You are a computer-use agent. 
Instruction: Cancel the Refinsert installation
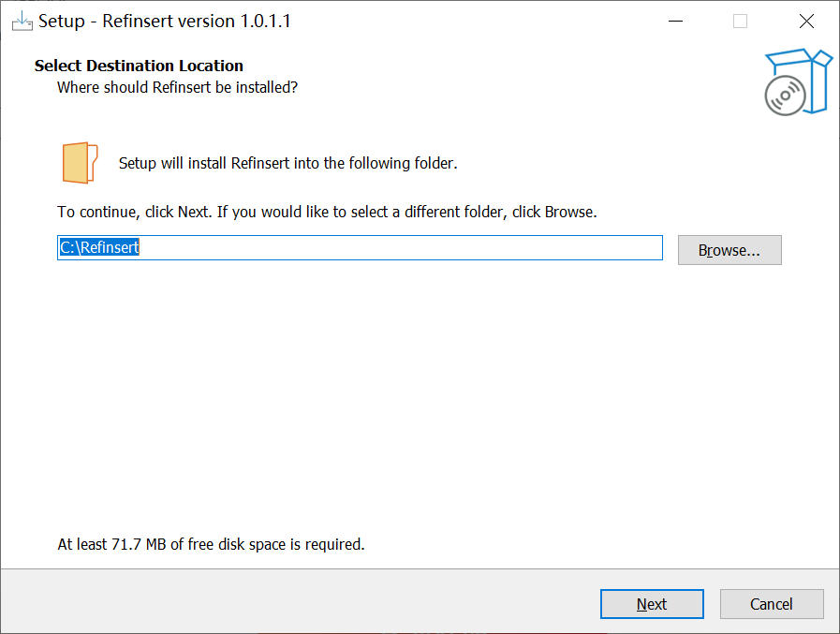pyautogui.click(x=772, y=604)
